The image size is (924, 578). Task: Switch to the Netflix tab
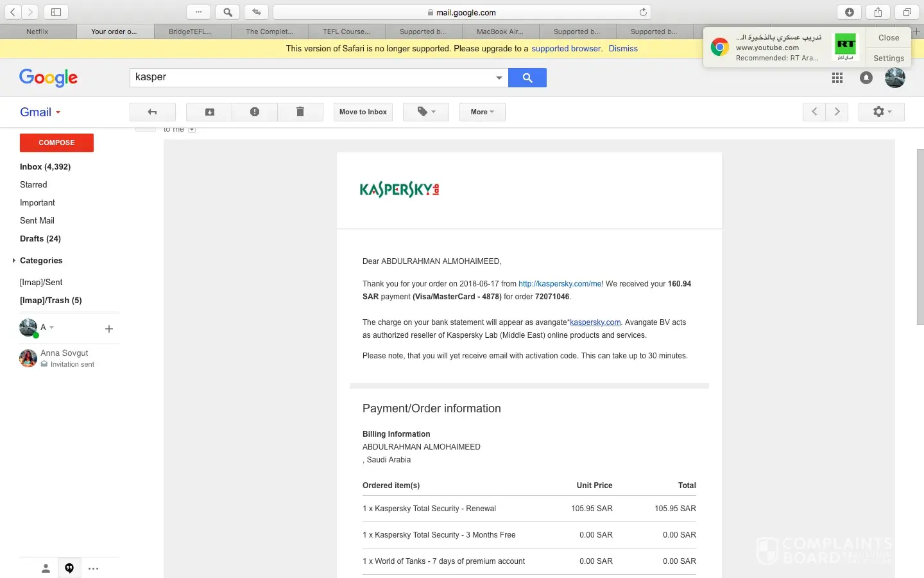tap(38, 31)
